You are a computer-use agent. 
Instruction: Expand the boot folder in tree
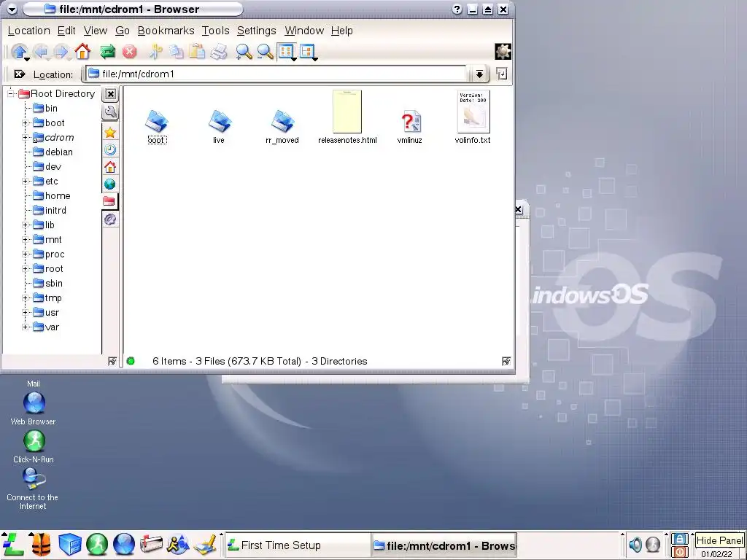(x=26, y=122)
